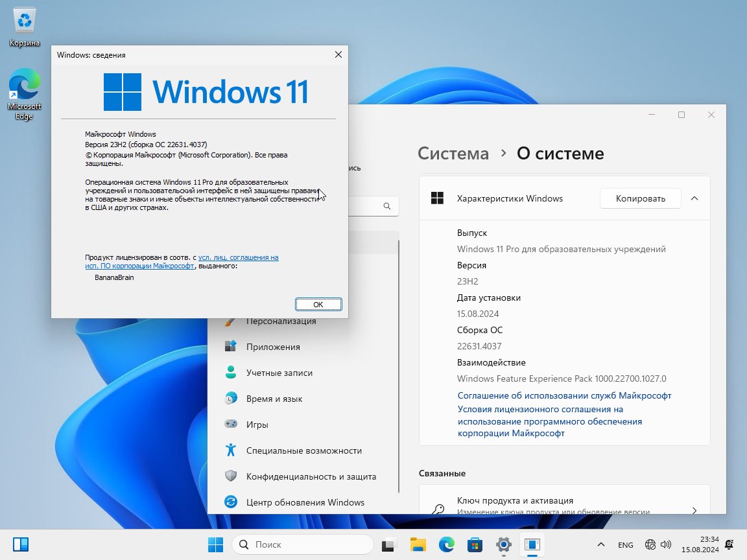Click the Windows Start button
Screen dimensions: 747x560
[215, 544]
